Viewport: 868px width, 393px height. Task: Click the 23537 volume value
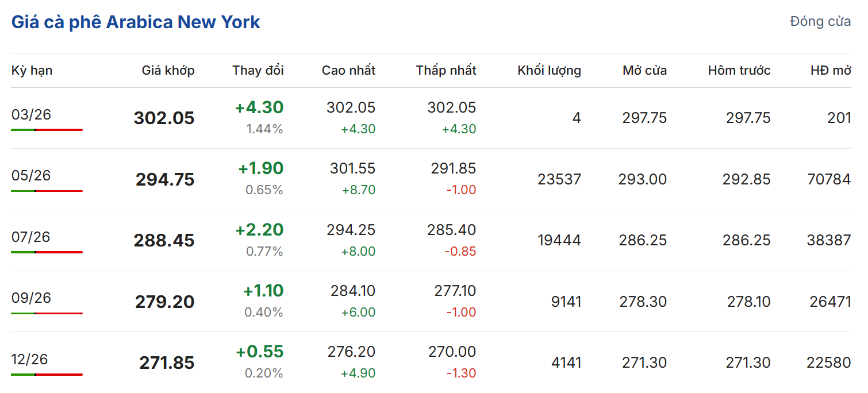pos(559,179)
